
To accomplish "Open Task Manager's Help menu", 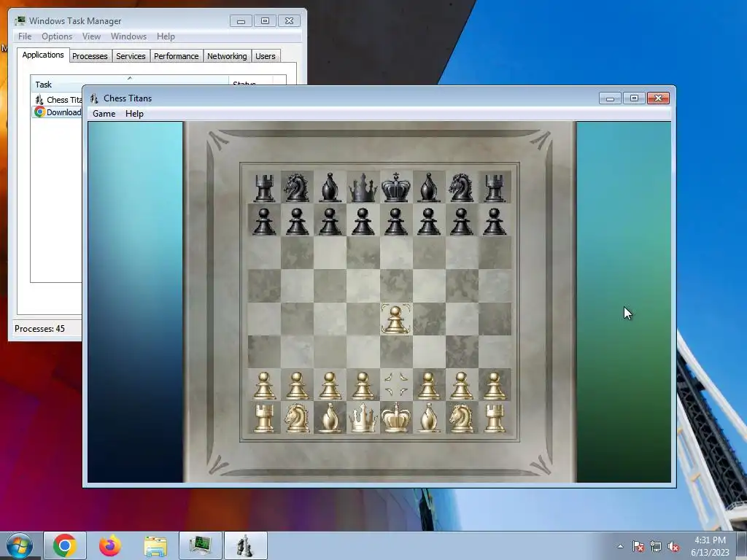I will (x=166, y=36).
